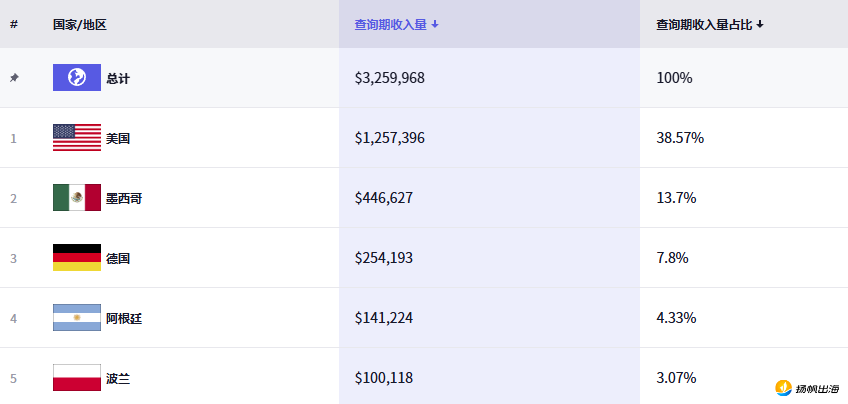Click the 38.57% share cell
This screenshot has width=848, height=404.
(680, 138)
